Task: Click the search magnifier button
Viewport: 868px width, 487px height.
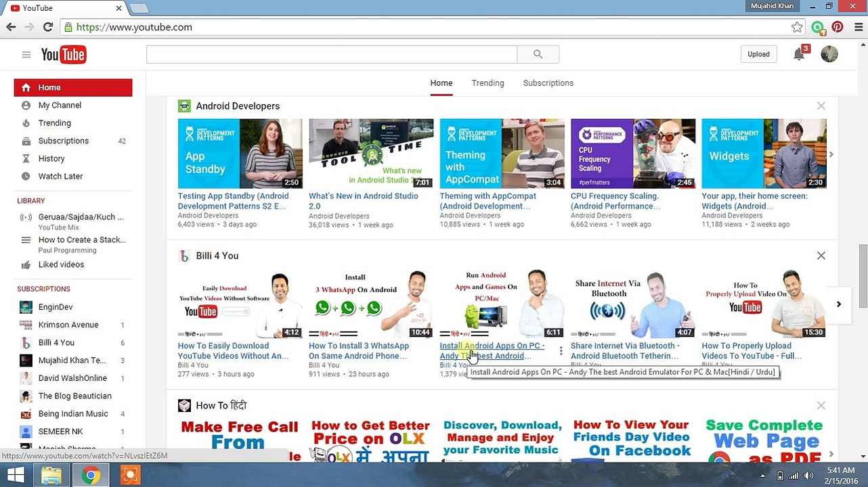Action: pyautogui.click(x=538, y=54)
